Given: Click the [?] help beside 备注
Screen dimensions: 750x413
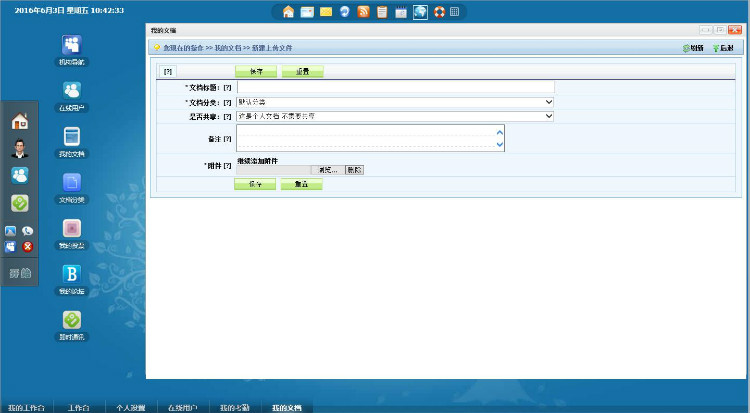Looking at the screenshot, I should tap(227, 139).
